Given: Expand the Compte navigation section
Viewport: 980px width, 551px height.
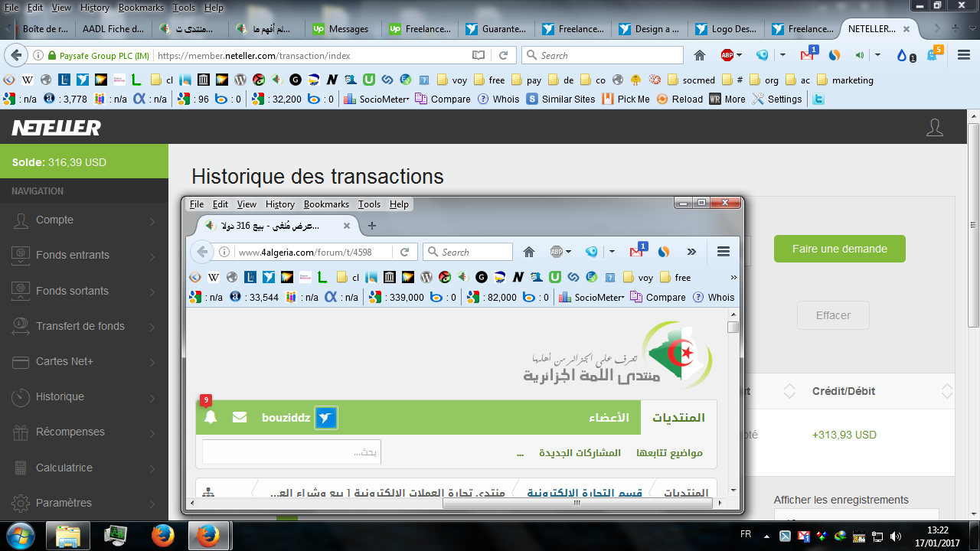Looking at the screenshot, I should [x=84, y=220].
